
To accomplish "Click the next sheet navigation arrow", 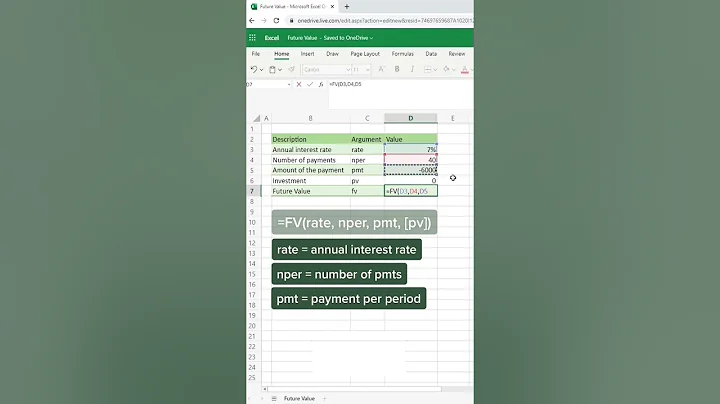I will point(262,398).
